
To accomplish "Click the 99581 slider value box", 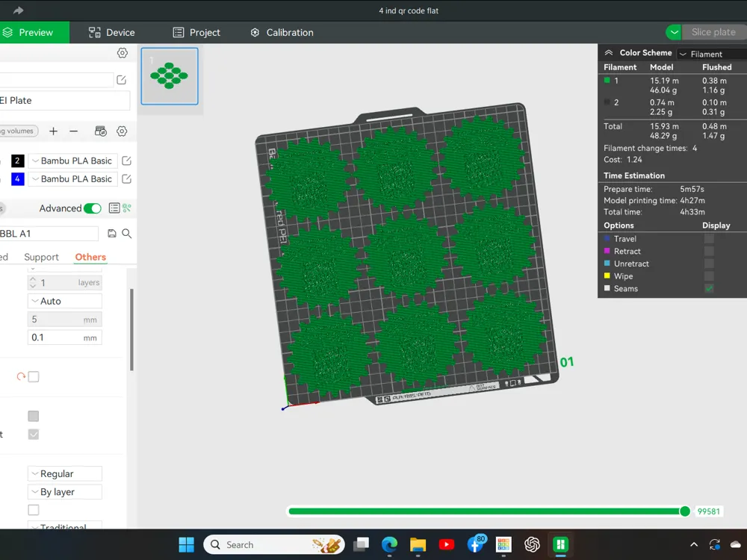I will 708,511.
